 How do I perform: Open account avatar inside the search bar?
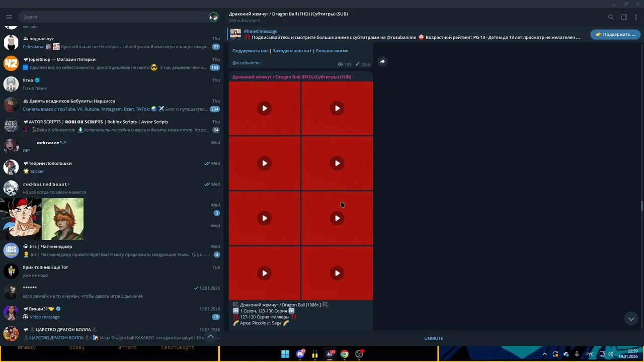click(x=213, y=17)
